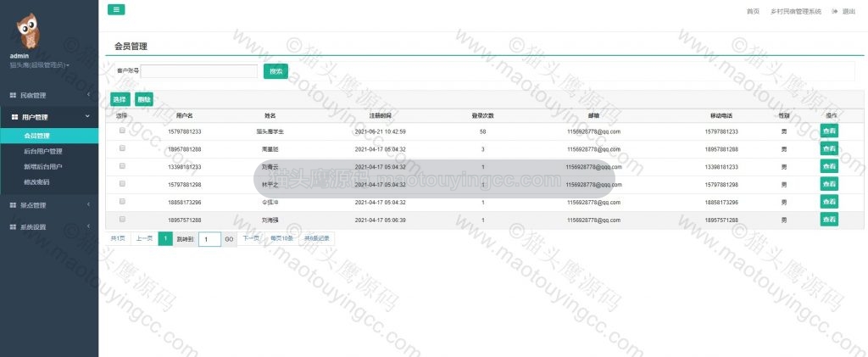This screenshot has height=357, width=868.
Task: Click the registration time 2021-04-17 05:06:39
Action: point(381,220)
